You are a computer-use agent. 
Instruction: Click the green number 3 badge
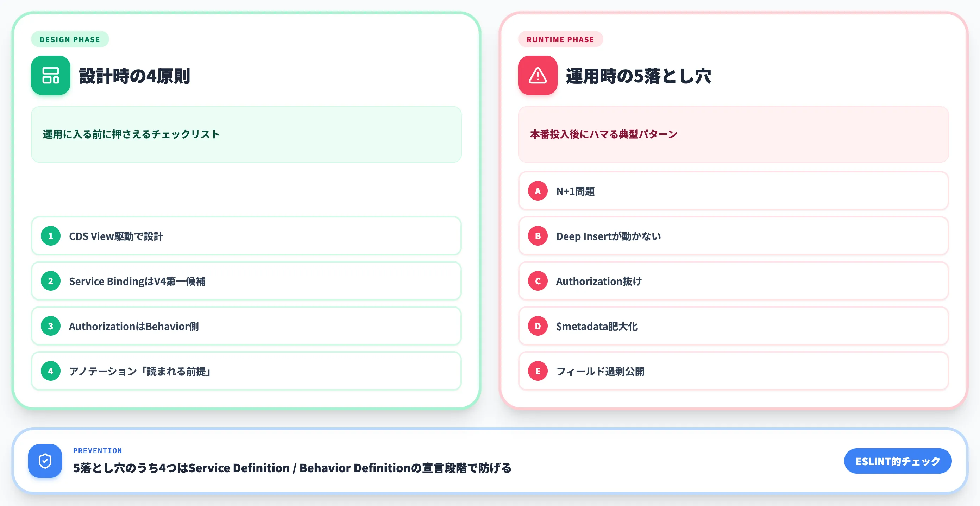point(51,326)
